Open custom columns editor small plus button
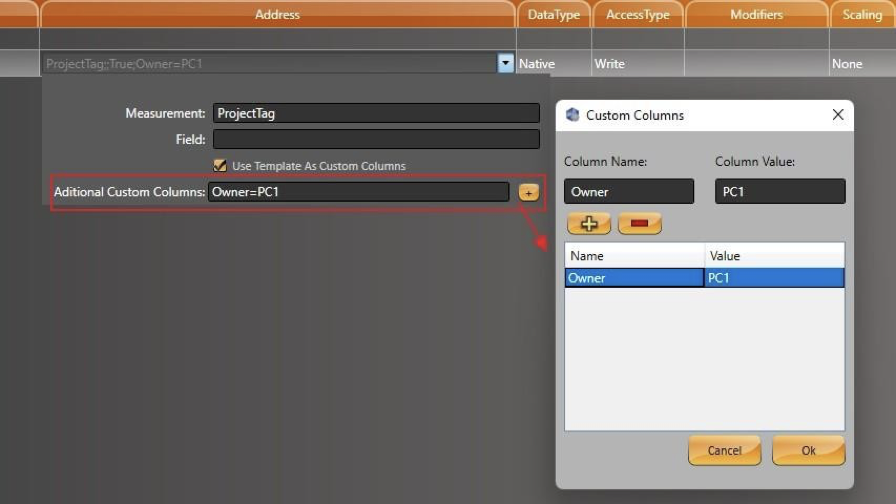This screenshot has height=504, width=896. click(x=528, y=192)
